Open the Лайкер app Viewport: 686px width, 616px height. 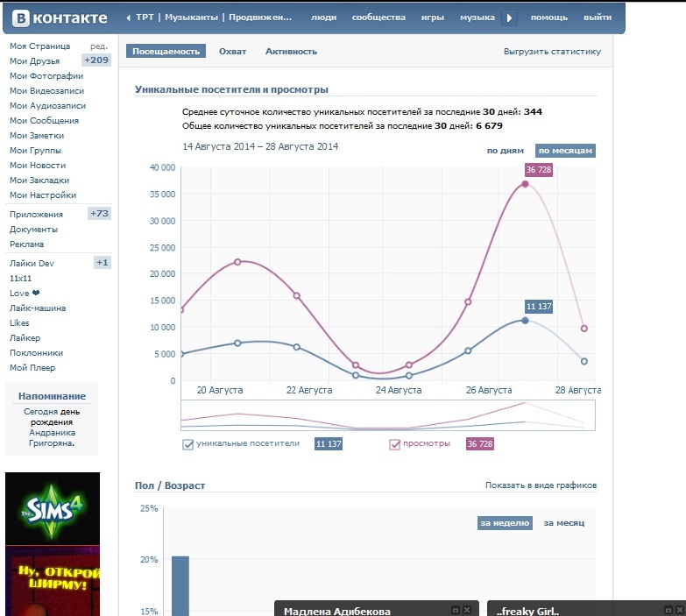[25, 337]
